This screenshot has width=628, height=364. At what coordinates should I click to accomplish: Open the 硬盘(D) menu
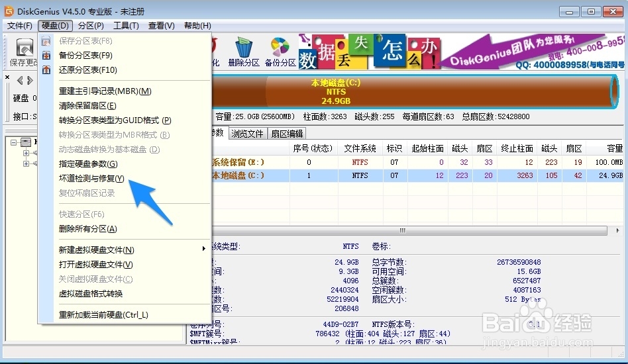[x=55, y=26]
